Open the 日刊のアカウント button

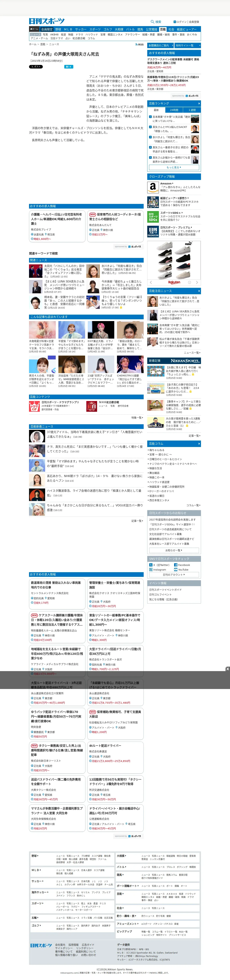(x=174, y=575)
